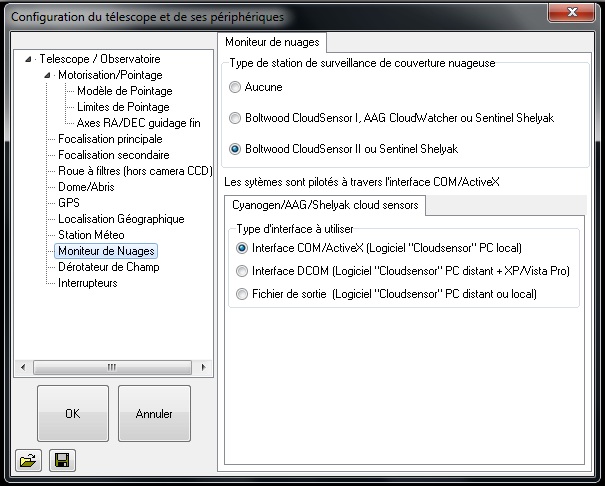Collapse the Motorisation/Pointage tree node
Image resolution: width=605 pixels, height=486 pixels.
(x=48, y=75)
